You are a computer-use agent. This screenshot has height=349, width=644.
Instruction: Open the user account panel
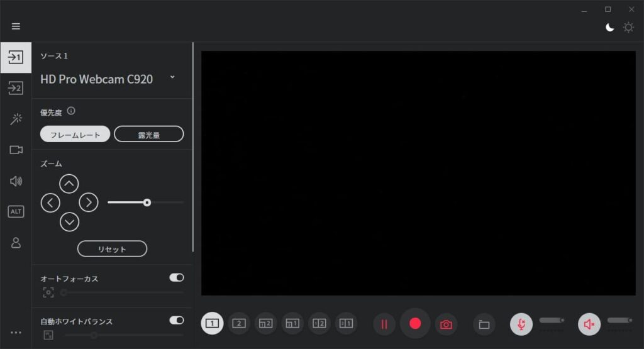coord(16,243)
